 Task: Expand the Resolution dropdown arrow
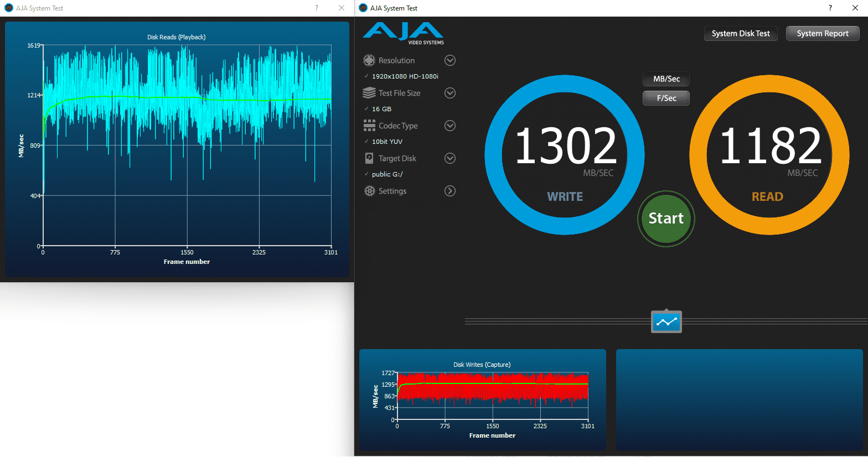pos(450,60)
